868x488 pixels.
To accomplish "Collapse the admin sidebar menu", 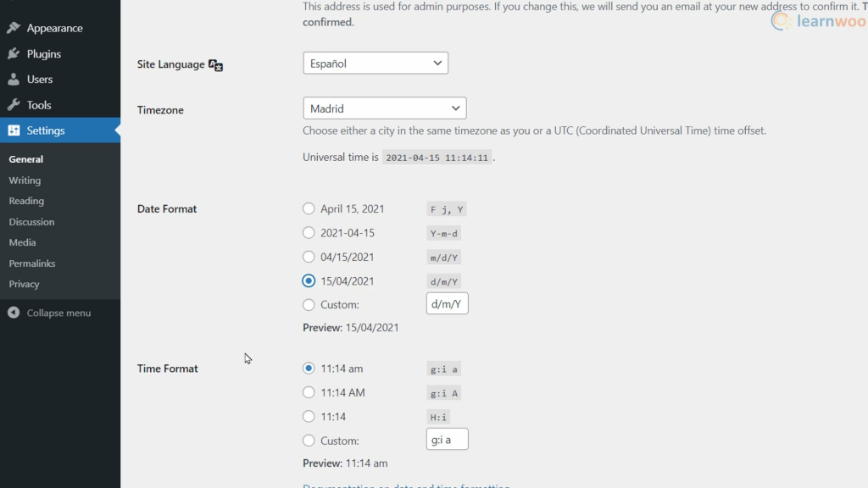I will coord(53,313).
